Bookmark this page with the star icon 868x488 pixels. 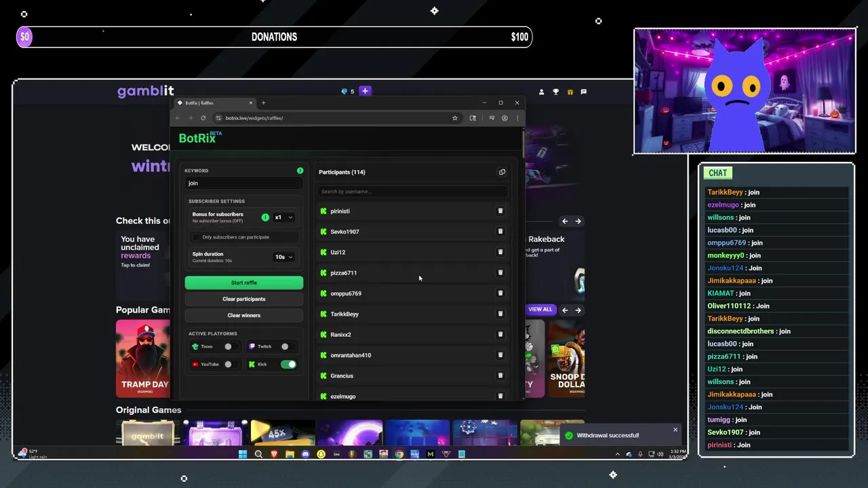coord(454,118)
